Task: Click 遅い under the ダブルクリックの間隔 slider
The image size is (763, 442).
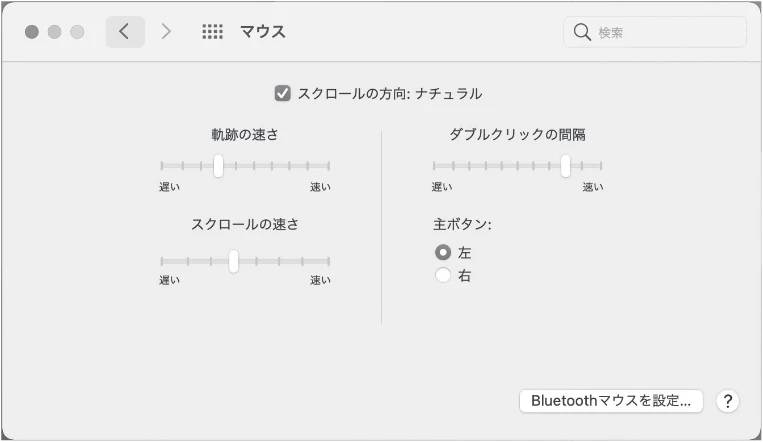Action: [442, 187]
